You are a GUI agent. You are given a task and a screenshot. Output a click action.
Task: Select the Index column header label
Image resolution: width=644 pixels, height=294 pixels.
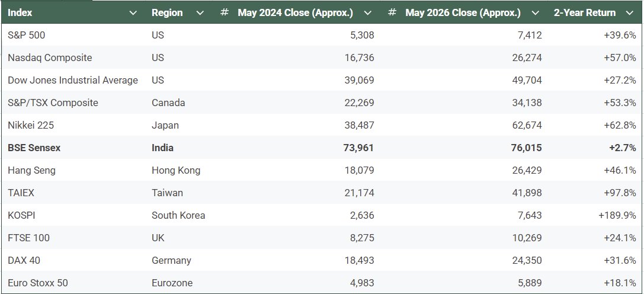pyautogui.click(x=20, y=13)
